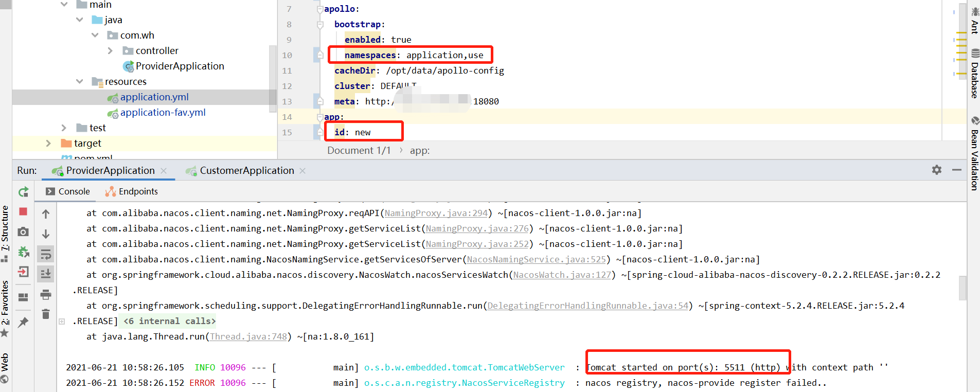Open NamingProxy.java:294 stack trace link
Image resolution: width=980 pixels, height=392 pixels.
click(436, 213)
